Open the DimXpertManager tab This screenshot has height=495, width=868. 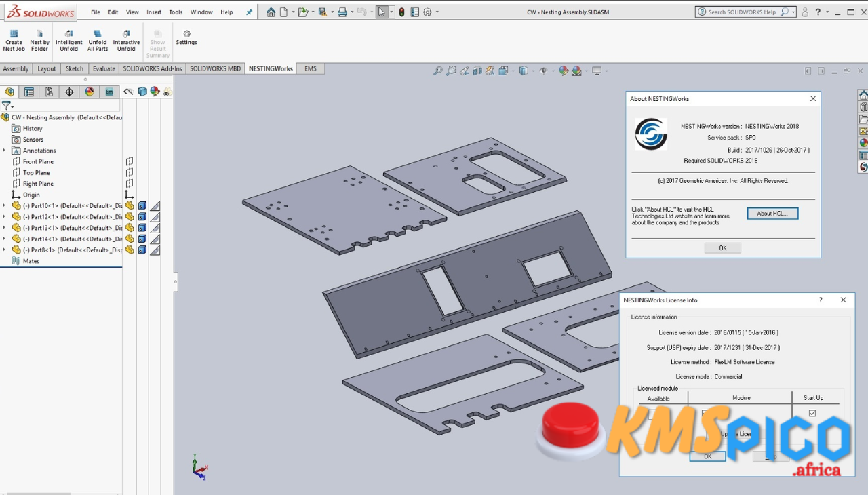click(69, 92)
